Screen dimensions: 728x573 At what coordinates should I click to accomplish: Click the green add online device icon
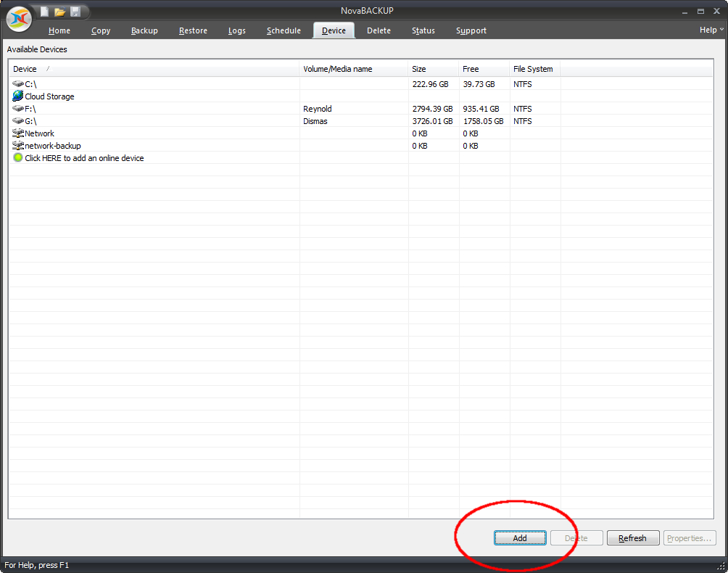18,158
